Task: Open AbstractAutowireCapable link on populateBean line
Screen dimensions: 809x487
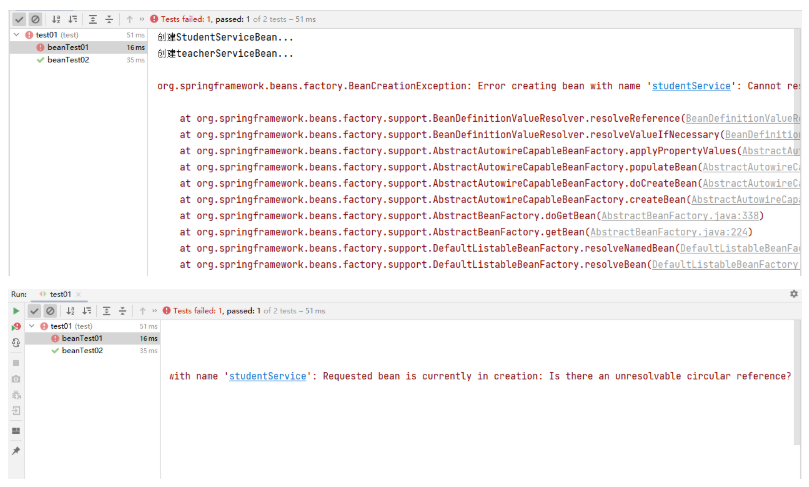Action: 751,167
